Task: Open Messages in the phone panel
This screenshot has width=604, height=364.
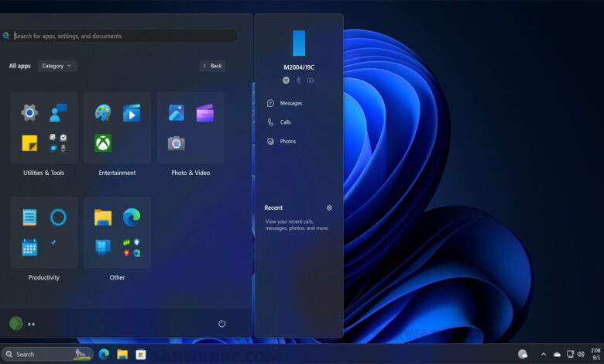Action: (x=285, y=103)
